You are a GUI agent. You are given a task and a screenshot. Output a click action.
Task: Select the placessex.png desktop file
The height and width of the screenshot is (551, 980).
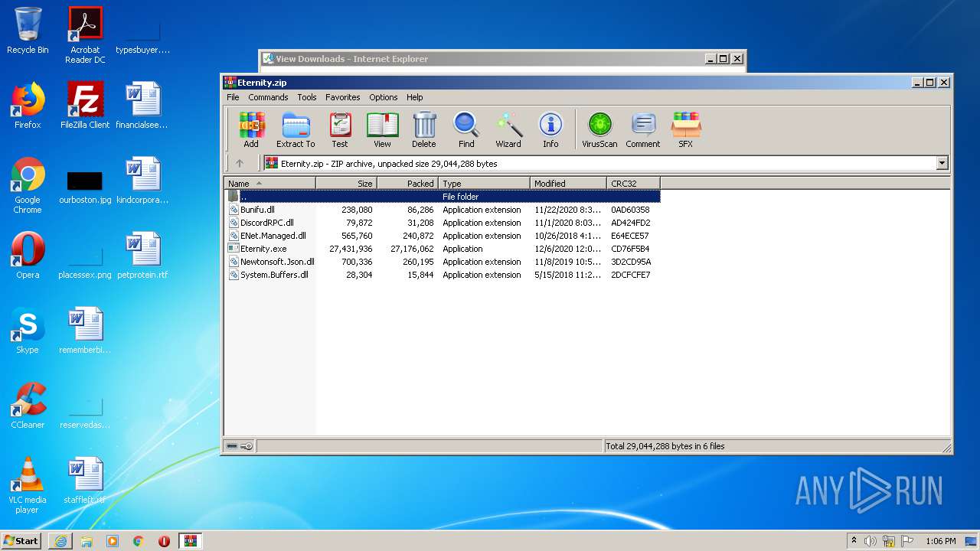click(x=85, y=260)
